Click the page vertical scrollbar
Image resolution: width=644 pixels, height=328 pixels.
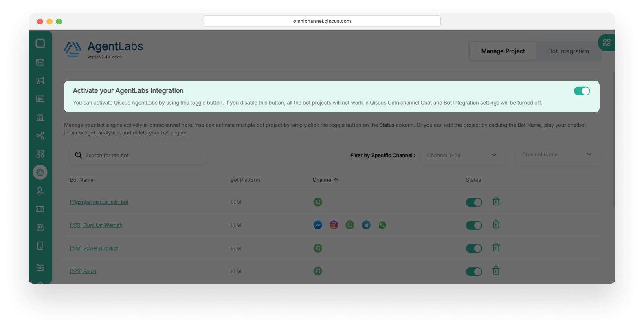coord(614,140)
